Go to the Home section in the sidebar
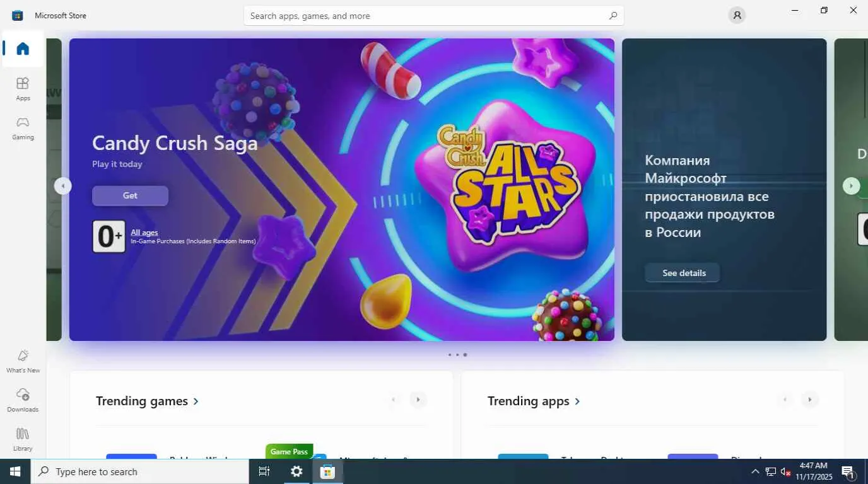Image resolution: width=868 pixels, height=484 pixels. [23, 49]
